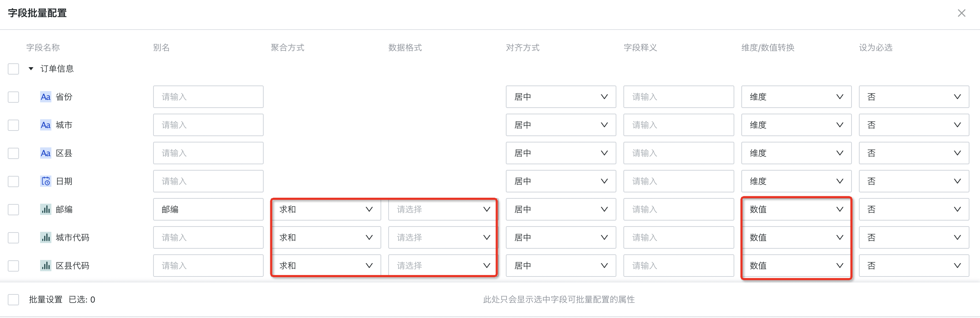
Task: Check the box for the 省份 field
Action: [x=13, y=97]
